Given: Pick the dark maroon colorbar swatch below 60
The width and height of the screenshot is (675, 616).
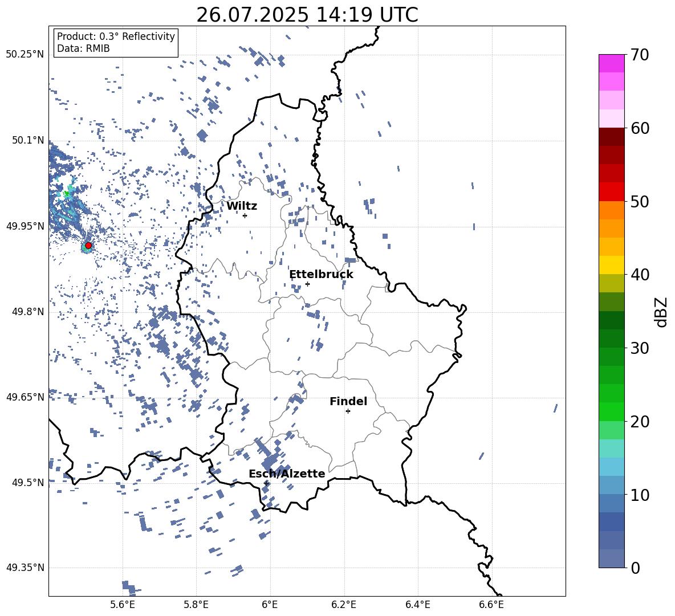Looking at the screenshot, I should coord(612,137).
